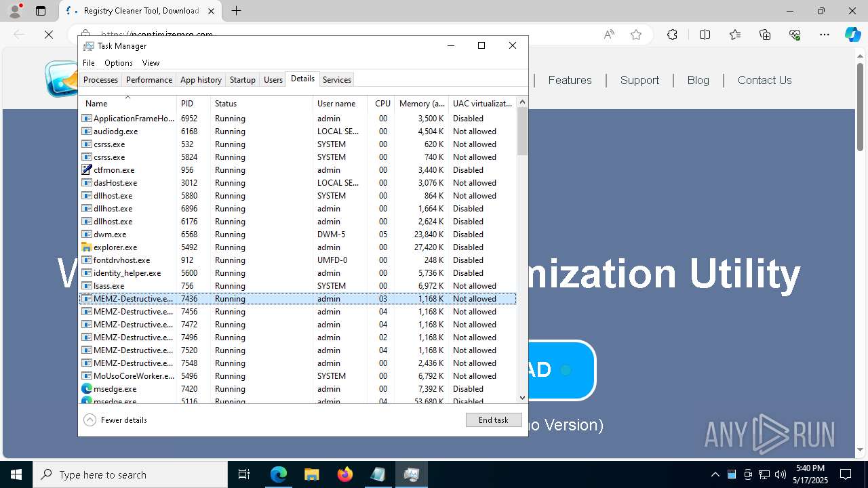The image size is (868, 488).
Task: Sort by User name column header
Action: click(340, 104)
